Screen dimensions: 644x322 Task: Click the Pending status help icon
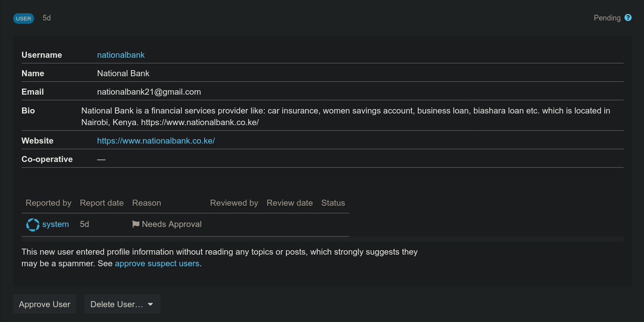(628, 18)
